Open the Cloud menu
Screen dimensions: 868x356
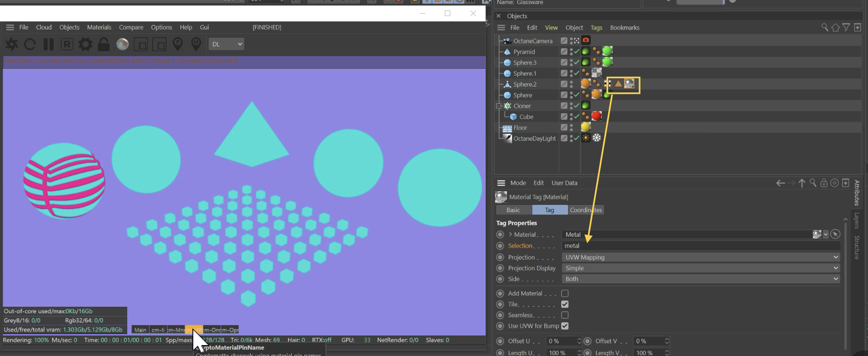pyautogui.click(x=44, y=27)
